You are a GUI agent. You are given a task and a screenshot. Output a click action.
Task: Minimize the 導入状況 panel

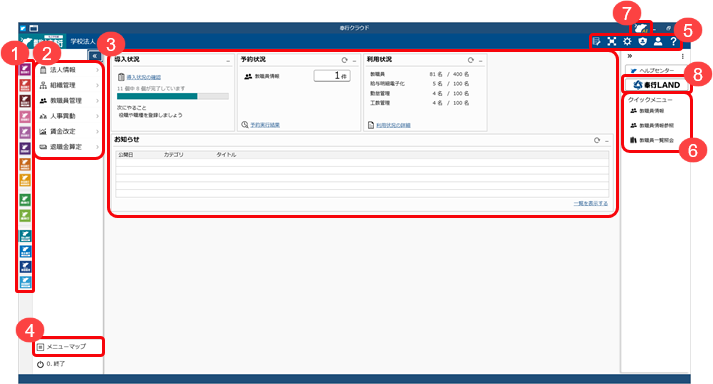(x=228, y=61)
